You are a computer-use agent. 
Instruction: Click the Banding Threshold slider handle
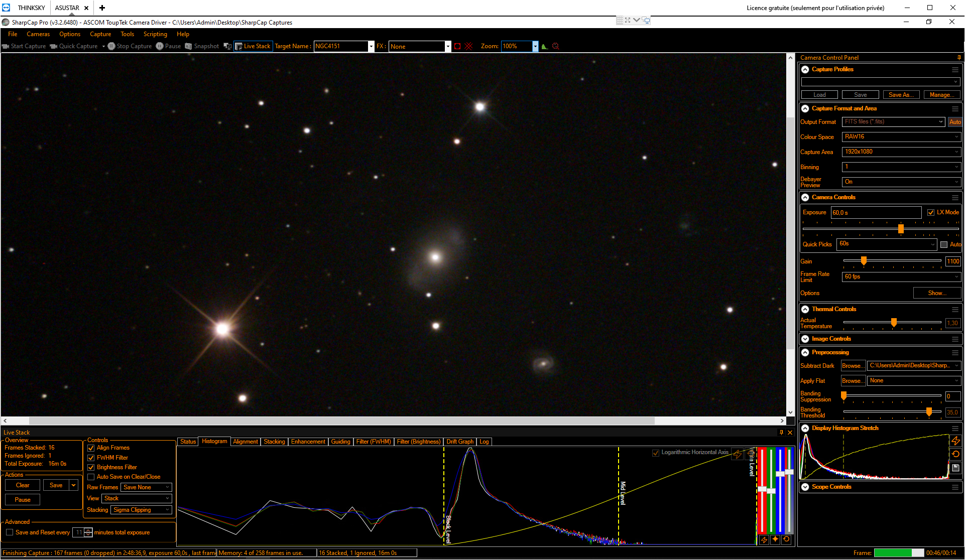coord(929,412)
